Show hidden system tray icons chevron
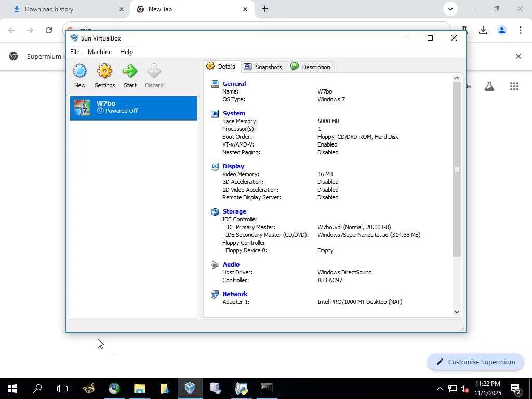 (x=440, y=389)
